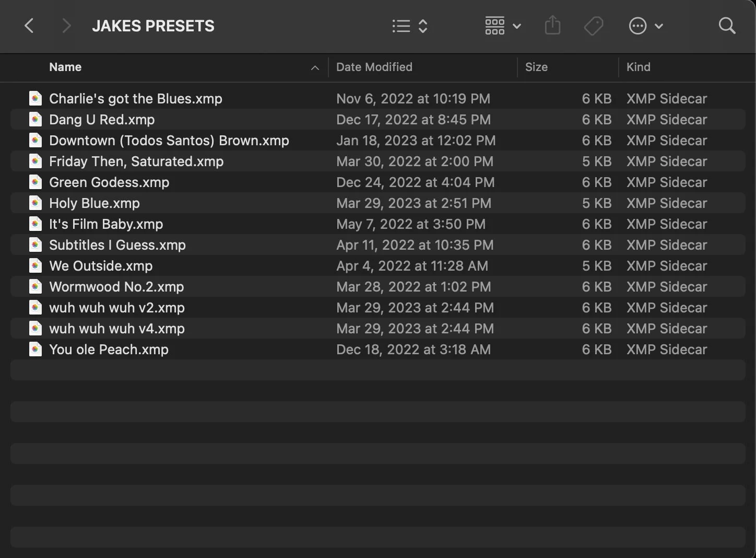Select the Wormwood No.2.xmp row
This screenshot has width=756, height=558.
[x=116, y=286]
